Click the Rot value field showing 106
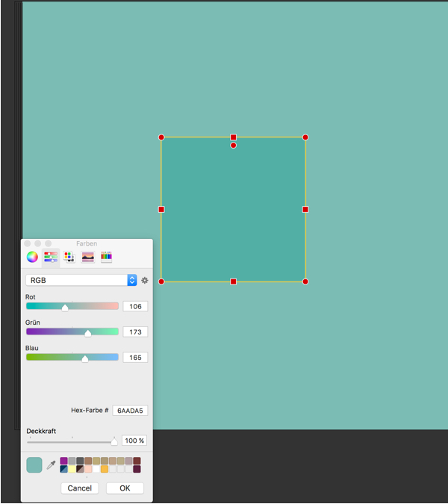Image resolution: width=448 pixels, height=504 pixels. (x=135, y=306)
